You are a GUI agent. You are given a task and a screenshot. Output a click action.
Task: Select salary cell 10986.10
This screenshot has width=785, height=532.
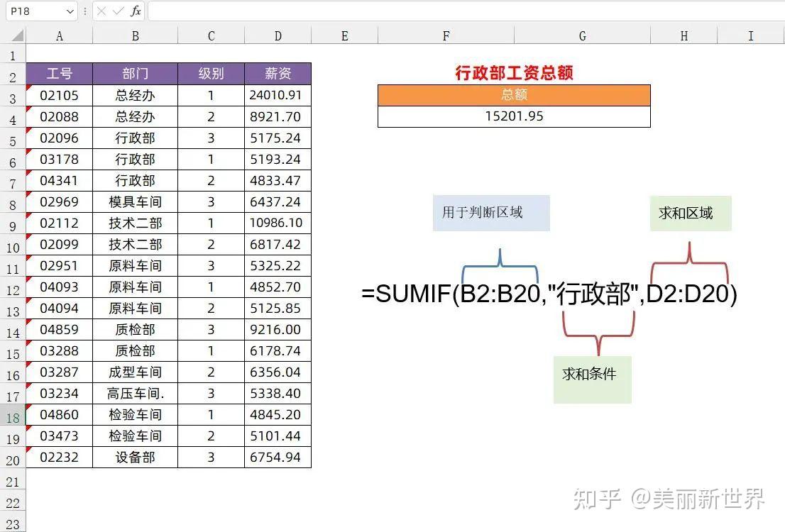pyautogui.click(x=278, y=223)
